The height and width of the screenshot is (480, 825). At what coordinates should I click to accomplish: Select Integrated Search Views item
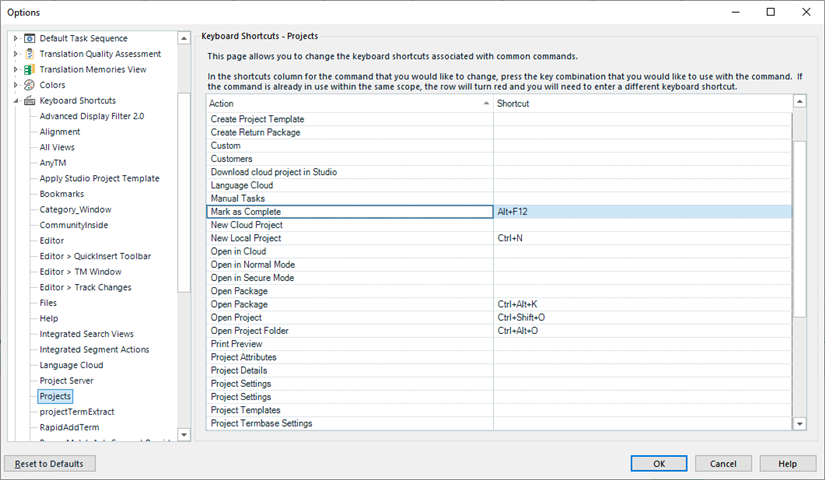pyautogui.click(x=86, y=334)
